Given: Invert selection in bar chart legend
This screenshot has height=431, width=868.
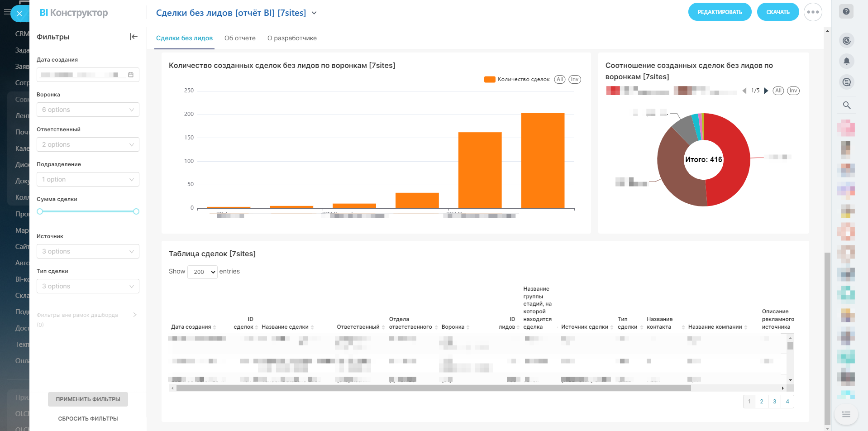Looking at the screenshot, I should click(575, 79).
